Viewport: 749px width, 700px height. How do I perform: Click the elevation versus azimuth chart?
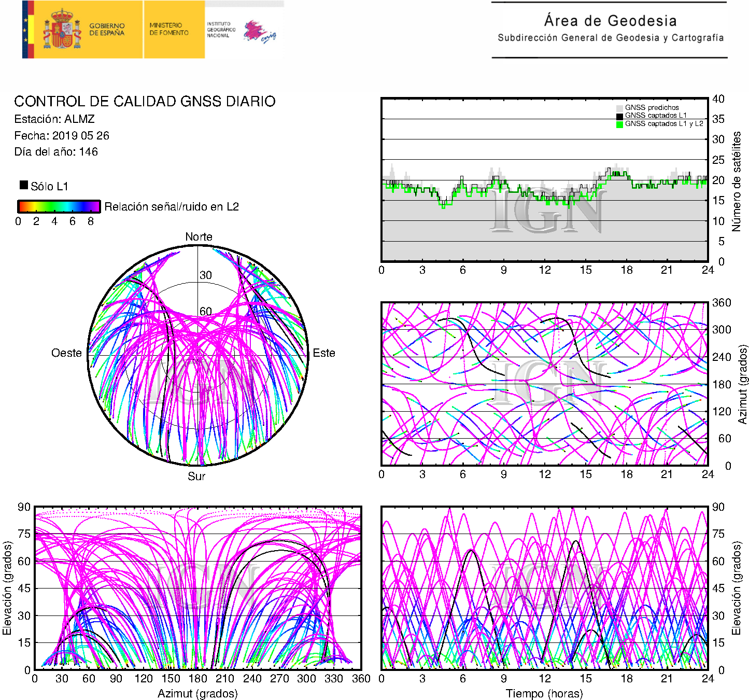tap(197, 588)
